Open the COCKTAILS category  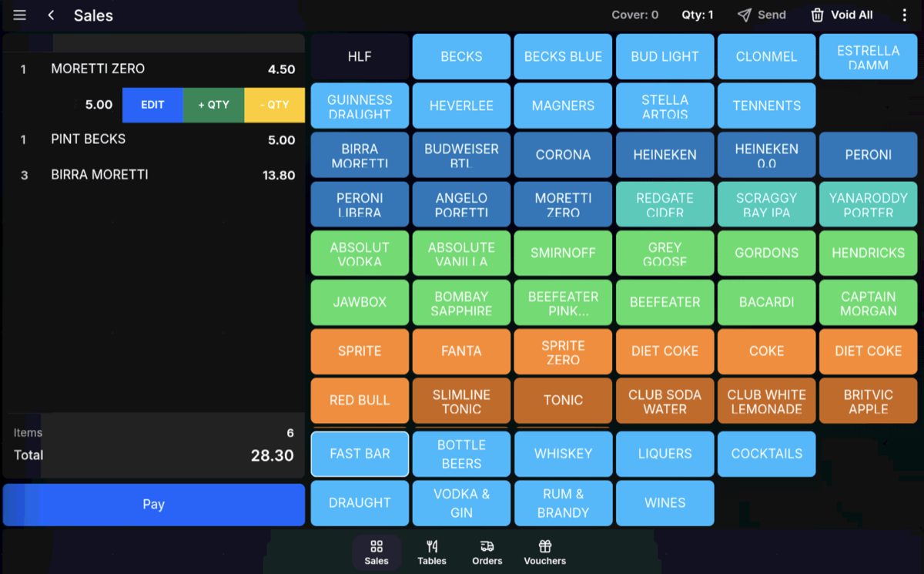pyautogui.click(x=766, y=454)
